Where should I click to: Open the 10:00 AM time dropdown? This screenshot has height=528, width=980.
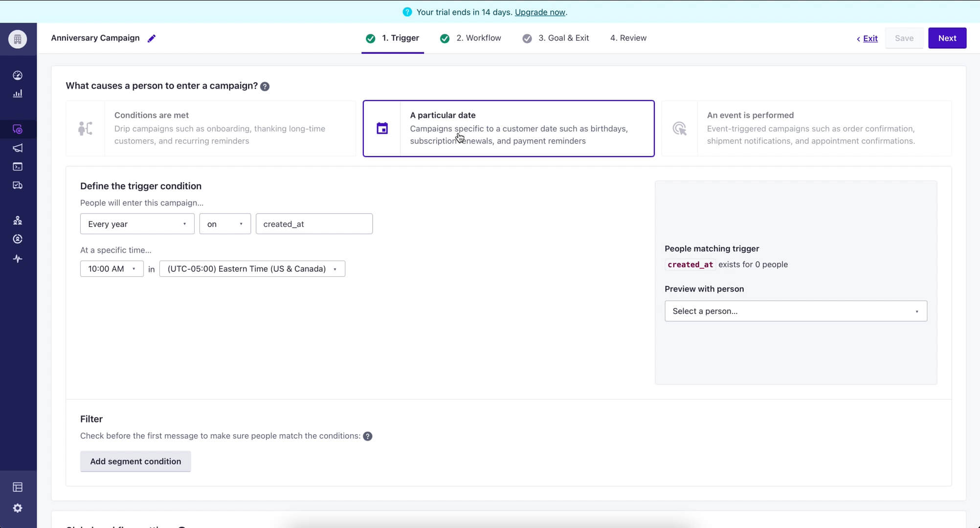coord(111,269)
